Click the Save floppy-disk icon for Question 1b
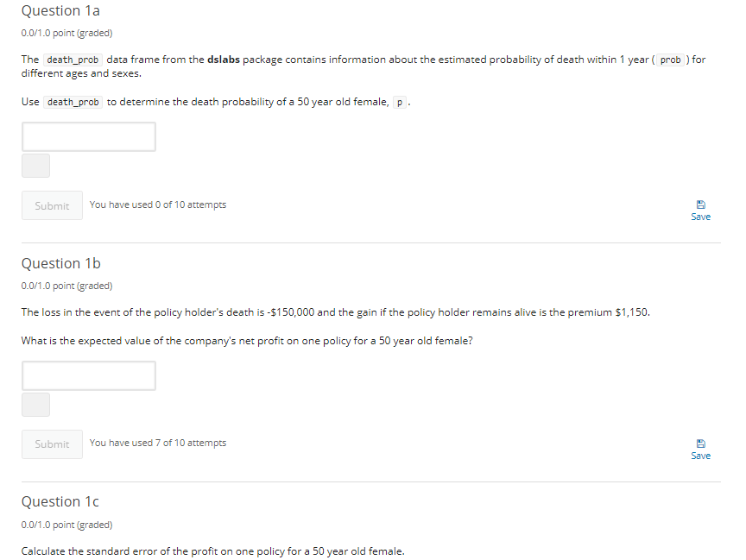 [700, 443]
